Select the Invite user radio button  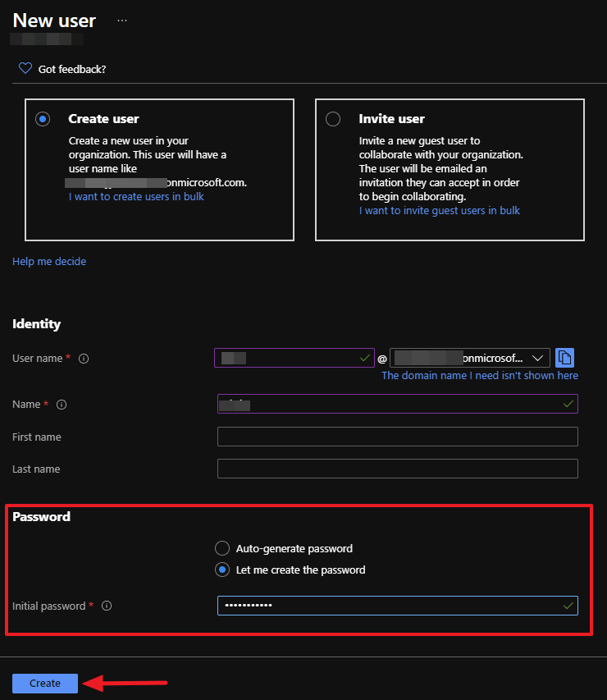click(x=333, y=120)
